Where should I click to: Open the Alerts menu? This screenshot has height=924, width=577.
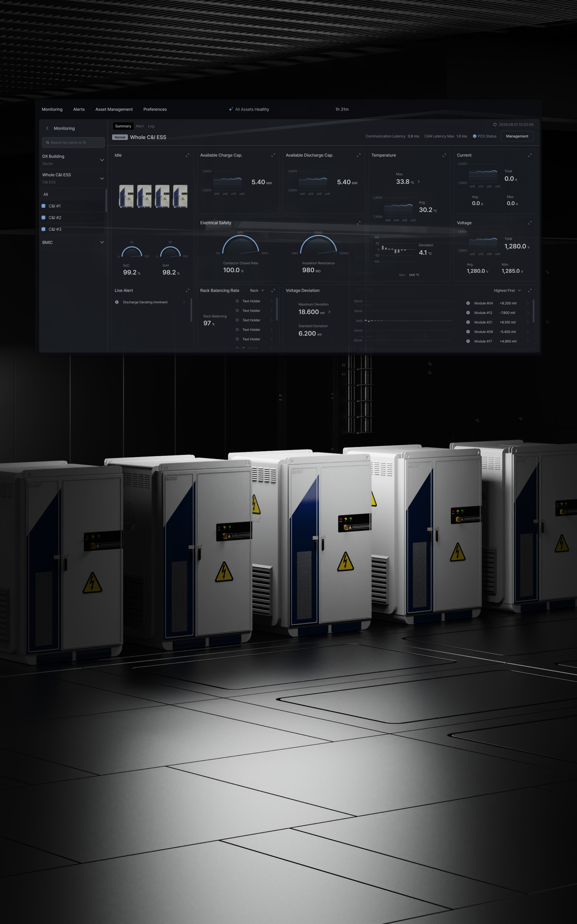pyautogui.click(x=79, y=109)
